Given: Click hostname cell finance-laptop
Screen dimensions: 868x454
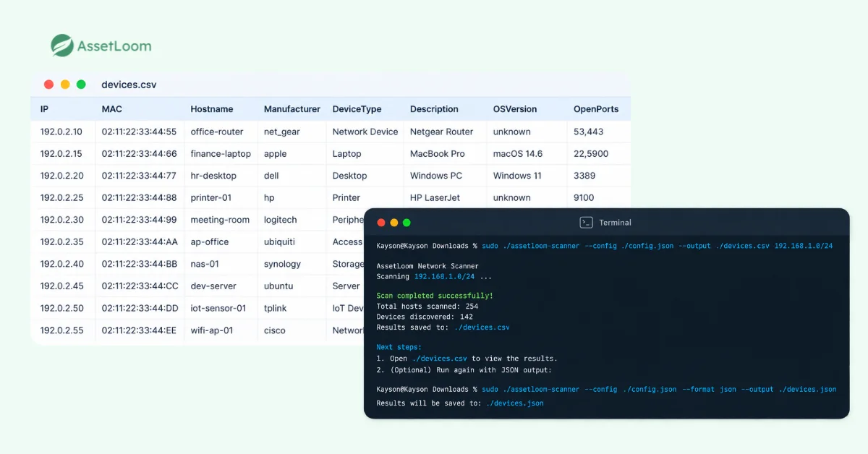Looking at the screenshot, I should point(221,154).
